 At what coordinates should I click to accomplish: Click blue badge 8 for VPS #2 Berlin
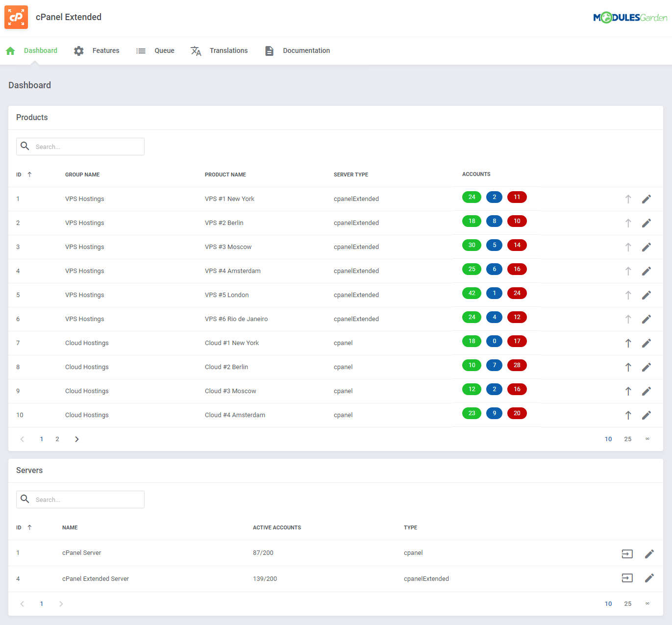click(494, 221)
